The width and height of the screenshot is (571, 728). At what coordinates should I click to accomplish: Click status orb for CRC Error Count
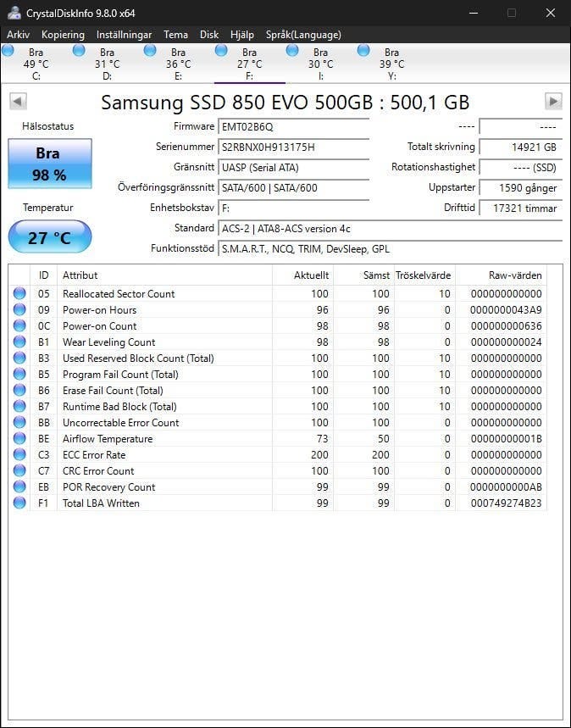[x=19, y=470]
